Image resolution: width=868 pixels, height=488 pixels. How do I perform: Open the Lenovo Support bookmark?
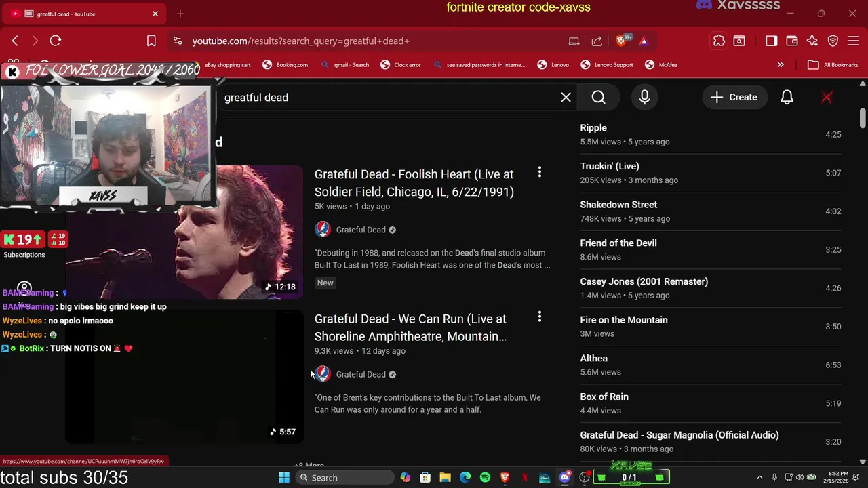tap(607, 65)
